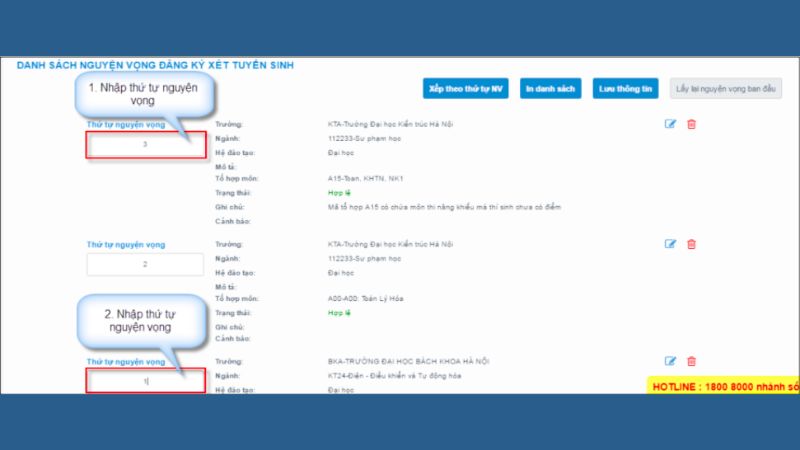This screenshot has height=450, width=800.
Task: Click the edit icon for the A15 wish entry
Action: (x=671, y=124)
